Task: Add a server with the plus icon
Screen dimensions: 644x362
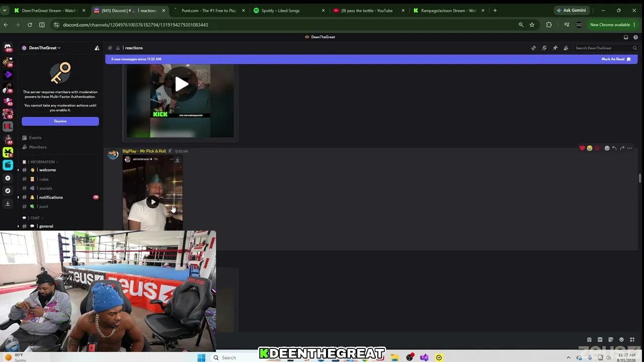Action: click(8, 178)
